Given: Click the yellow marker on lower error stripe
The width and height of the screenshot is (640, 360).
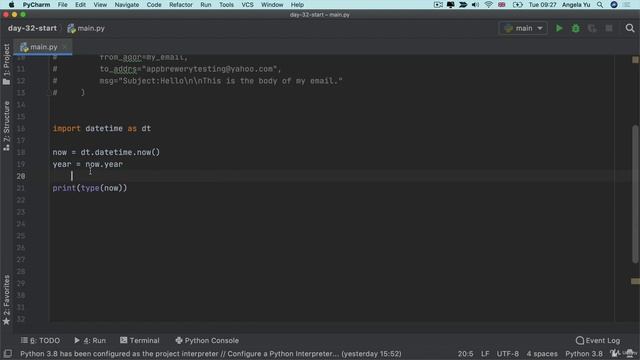Looking at the screenshot, I should point(635,281).
